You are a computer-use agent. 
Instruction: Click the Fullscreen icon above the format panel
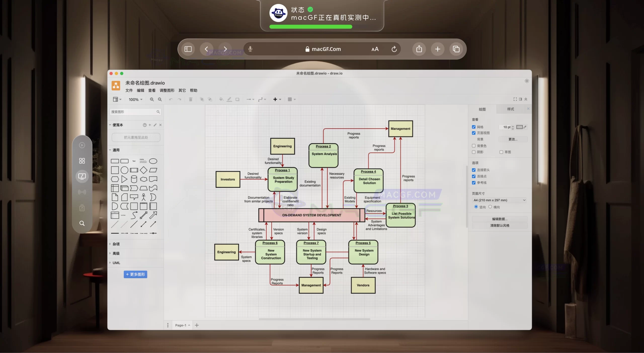point(515,99)
